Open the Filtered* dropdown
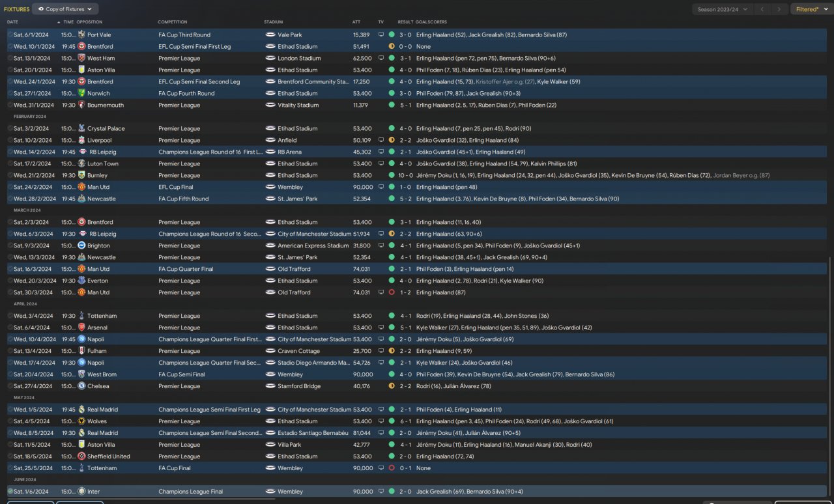 coord(811,9)
